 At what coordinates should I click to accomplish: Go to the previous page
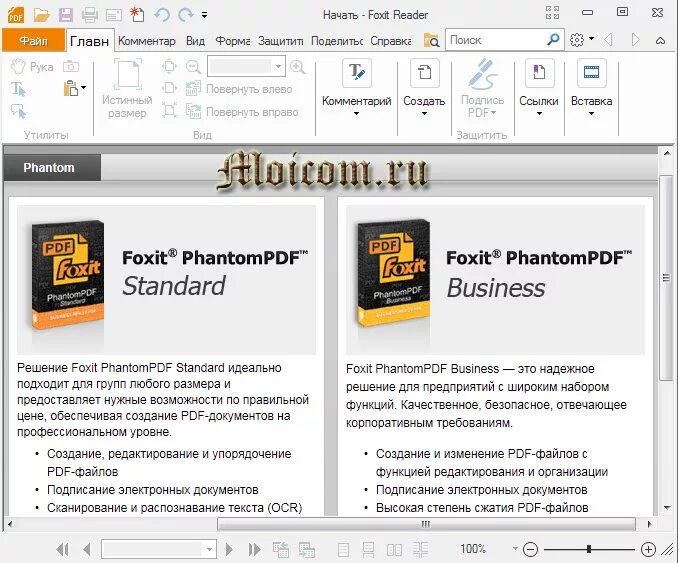click(x=87, y=550)
